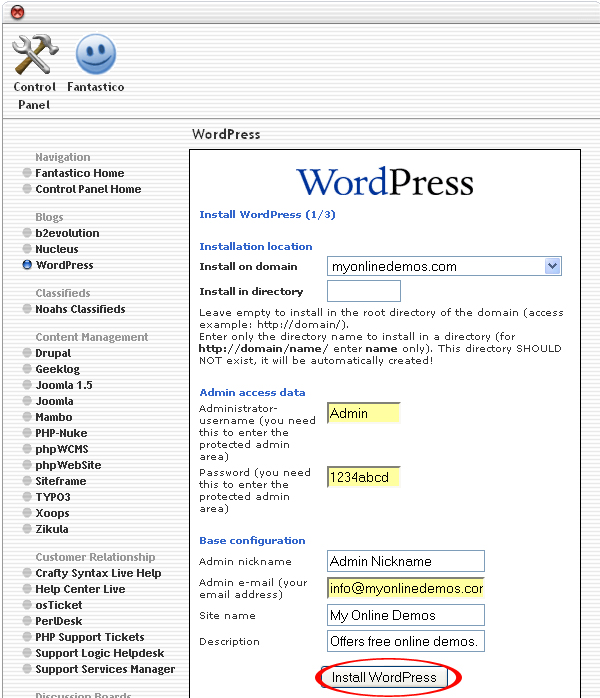Image resolution: width=600 pixels, height=698 pixels.
Task: Open Crafty Syntax Live Help installer
Action: point(98,573)
